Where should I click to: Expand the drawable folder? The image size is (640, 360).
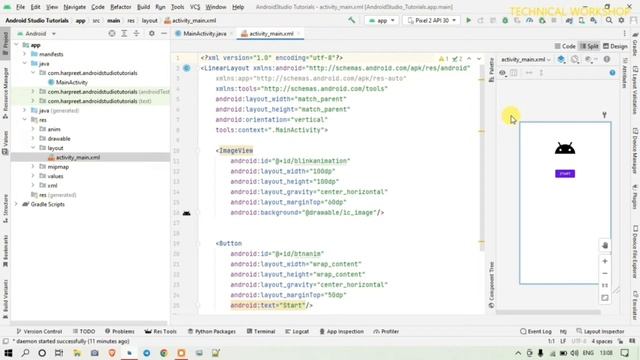pos(33,138)
